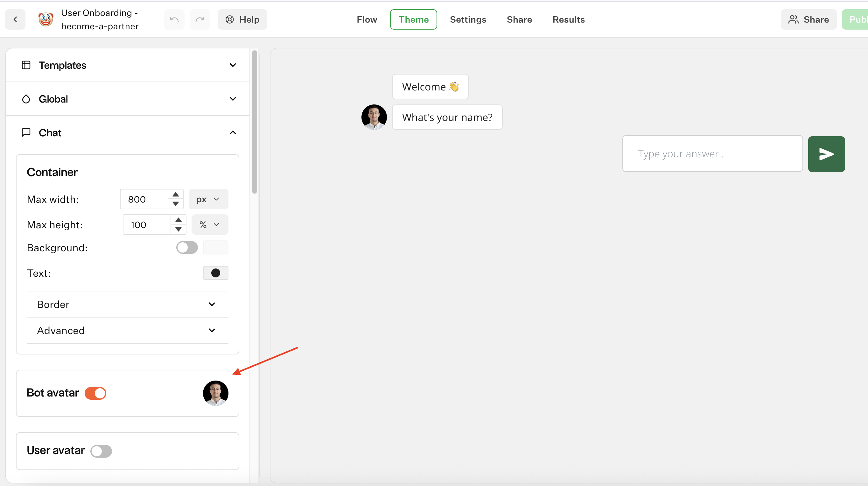Enable the User avatar toggle
The height and width of the screenshot is (486, 868).
click(x=101, y=451)
